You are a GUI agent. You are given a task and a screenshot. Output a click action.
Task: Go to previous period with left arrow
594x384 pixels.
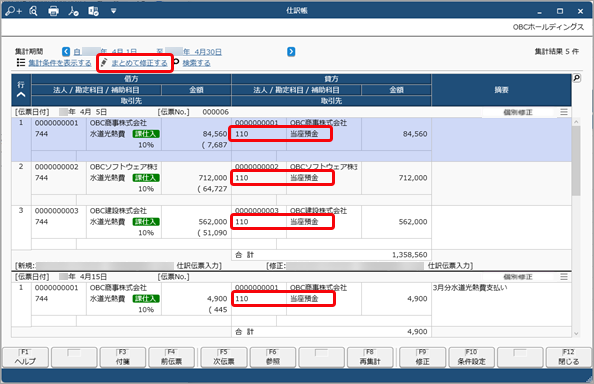pyautogui.click(x=66, y=52)
